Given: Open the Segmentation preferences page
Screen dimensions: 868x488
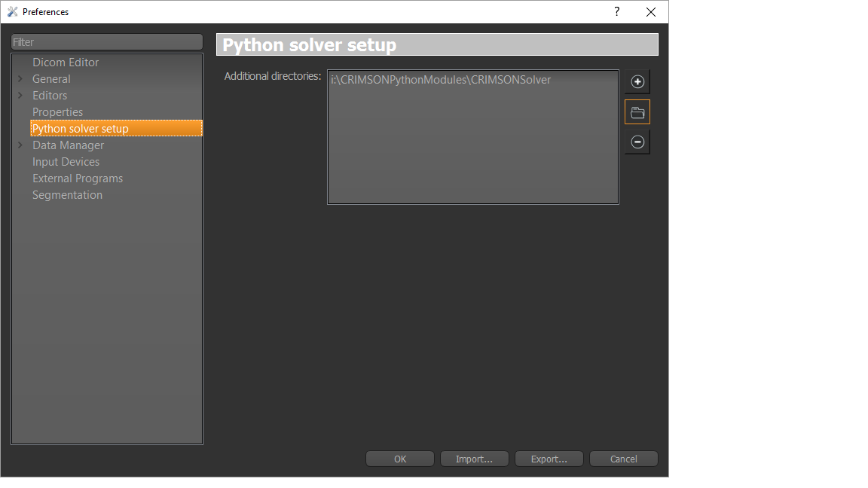Looking at the screenshot, I should pyautogui.click(x=67, y=195).
